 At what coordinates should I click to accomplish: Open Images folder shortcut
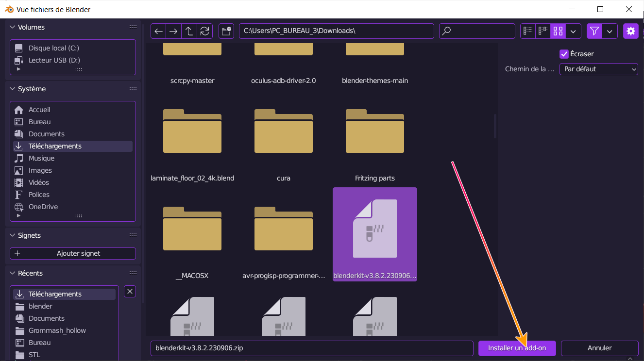point(73,170)
